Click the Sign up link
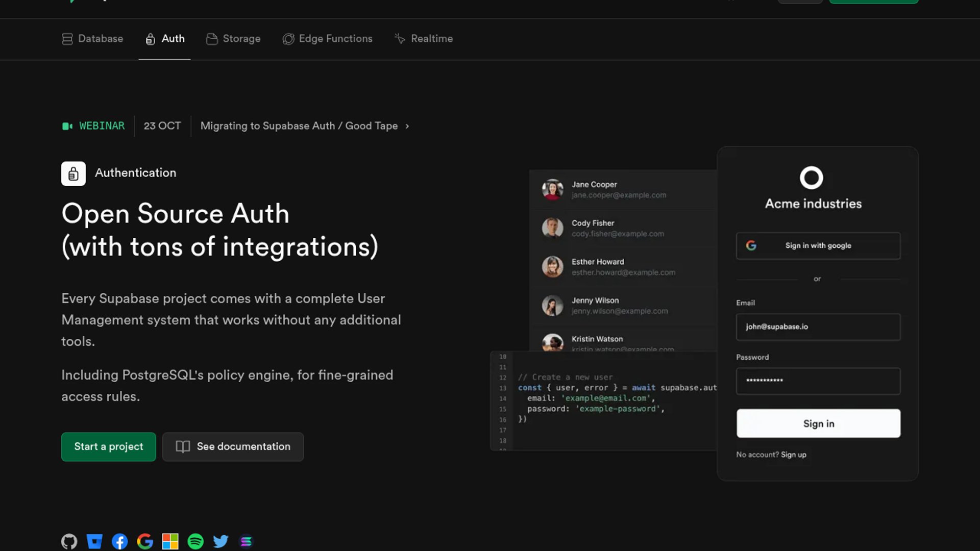The width and height of the screenshot is (980, 551). coord(794,455)
